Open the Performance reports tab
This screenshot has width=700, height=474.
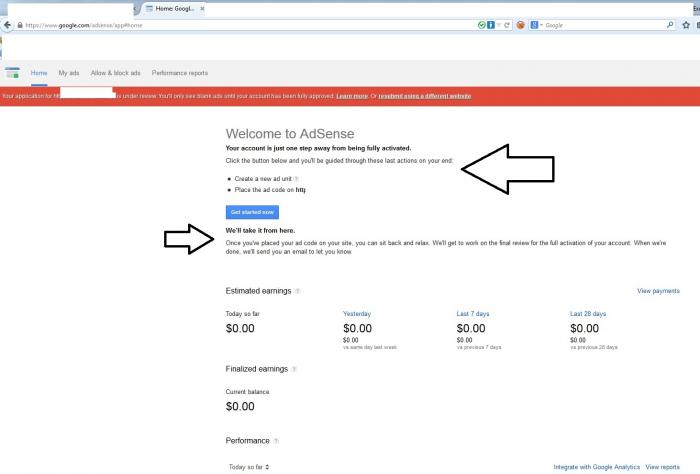(179, 73)
